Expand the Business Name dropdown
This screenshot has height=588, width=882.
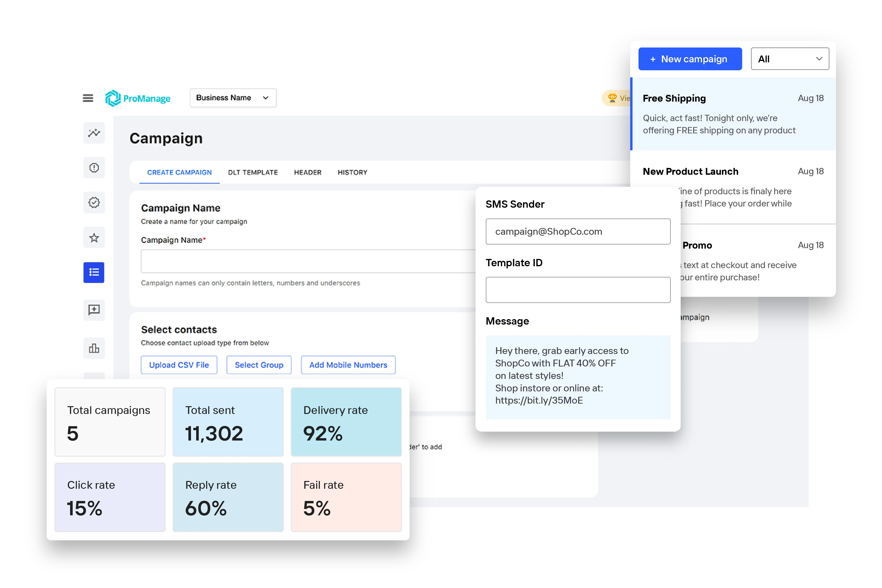(233, 98)
